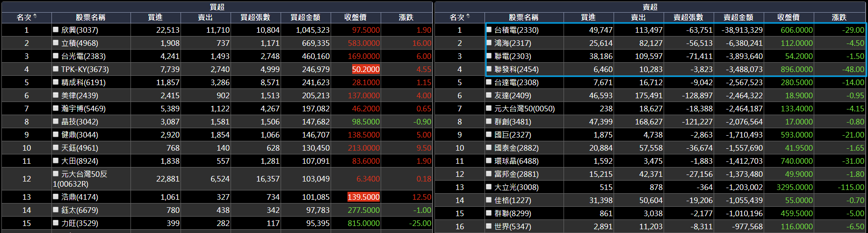
Task: Click highlighted closing price 50.2000
Action: pyautogui.click(x=366, y=69)
